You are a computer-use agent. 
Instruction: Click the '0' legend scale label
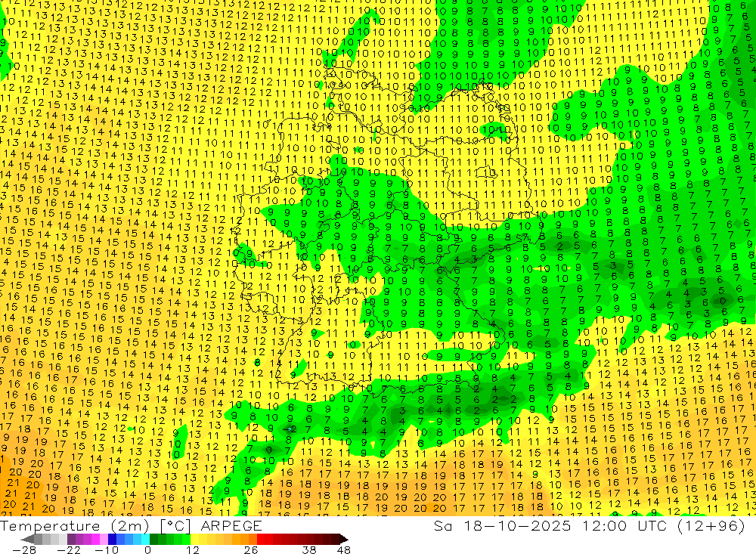pos(148,550)
